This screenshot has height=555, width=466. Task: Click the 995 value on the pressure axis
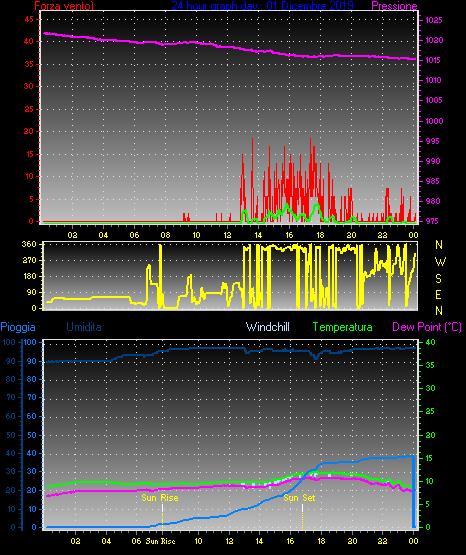(432, 141)
